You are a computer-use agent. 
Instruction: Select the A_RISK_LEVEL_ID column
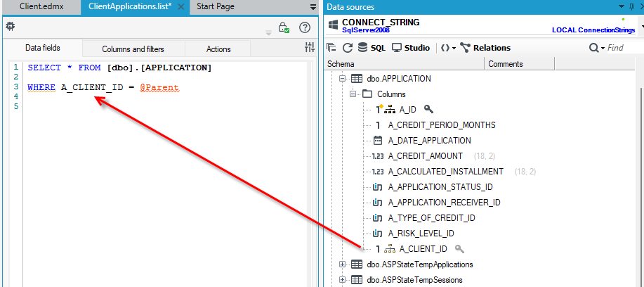421,234
